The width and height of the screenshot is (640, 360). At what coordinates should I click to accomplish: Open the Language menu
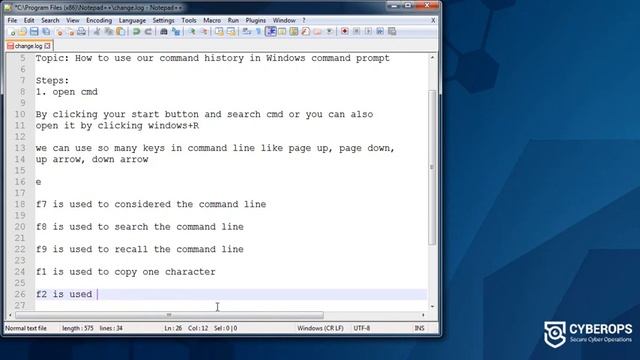[132, 20]
